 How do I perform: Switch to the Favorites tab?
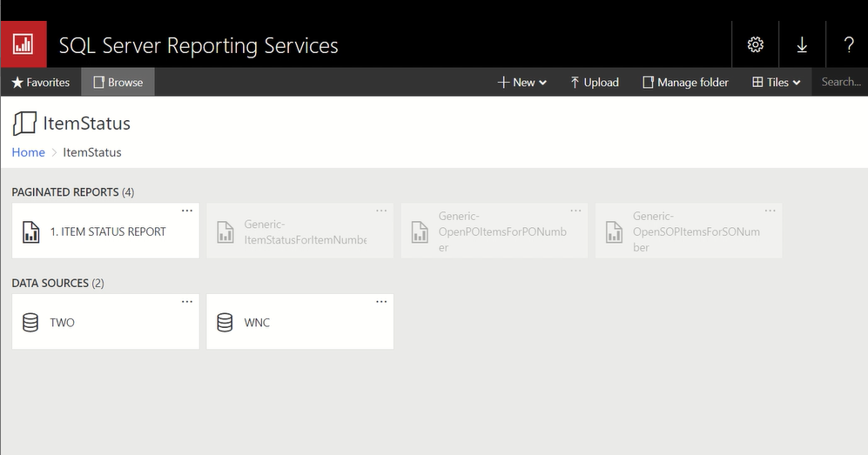[x=41, y=83]
